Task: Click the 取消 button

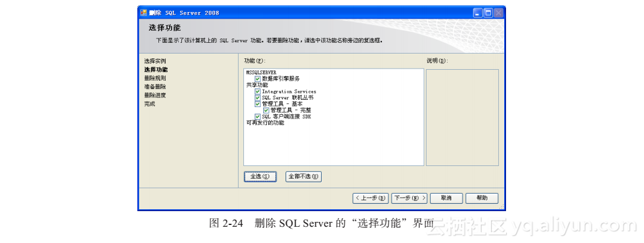Action: (x=446, y=198)
